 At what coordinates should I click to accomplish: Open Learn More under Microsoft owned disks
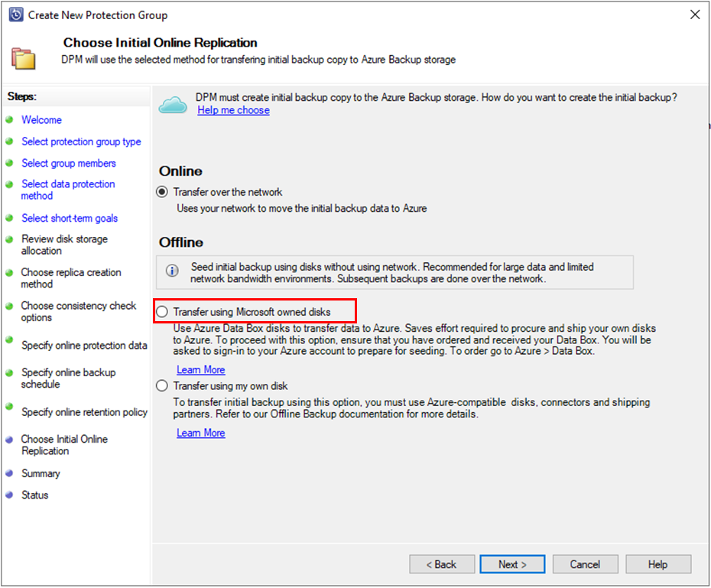pos(201,370)
